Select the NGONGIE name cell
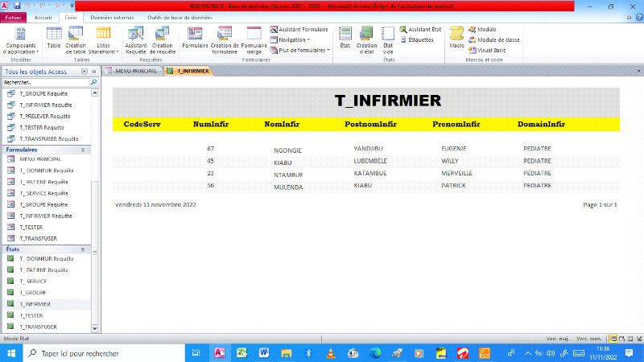Screen dimensions: 644x362 (287, 150)
